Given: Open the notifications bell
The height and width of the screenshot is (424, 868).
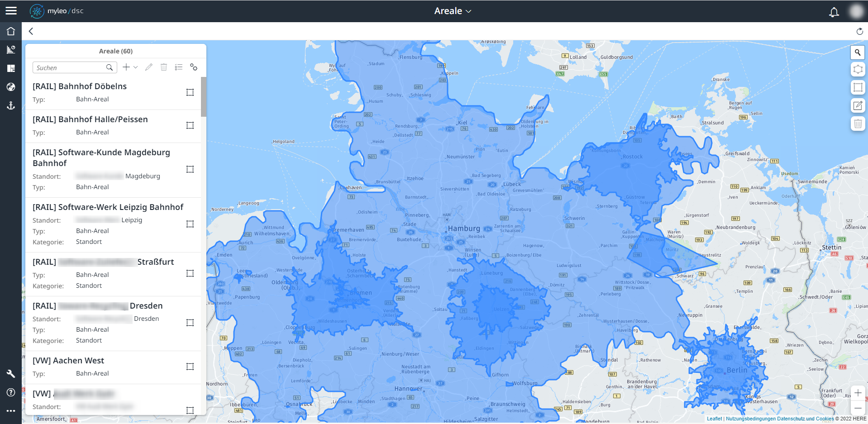Looking at the screenshot, I should [834, 12].
